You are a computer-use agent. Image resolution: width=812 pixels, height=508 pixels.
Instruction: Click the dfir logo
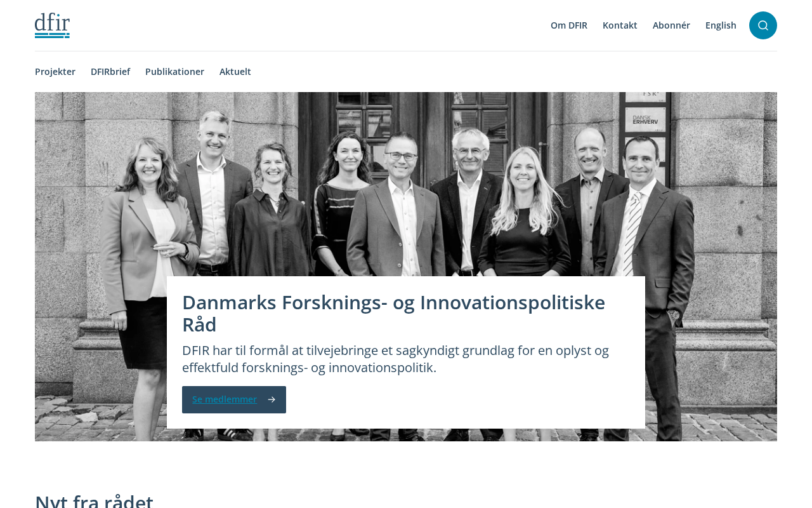[x=52, y=25]
